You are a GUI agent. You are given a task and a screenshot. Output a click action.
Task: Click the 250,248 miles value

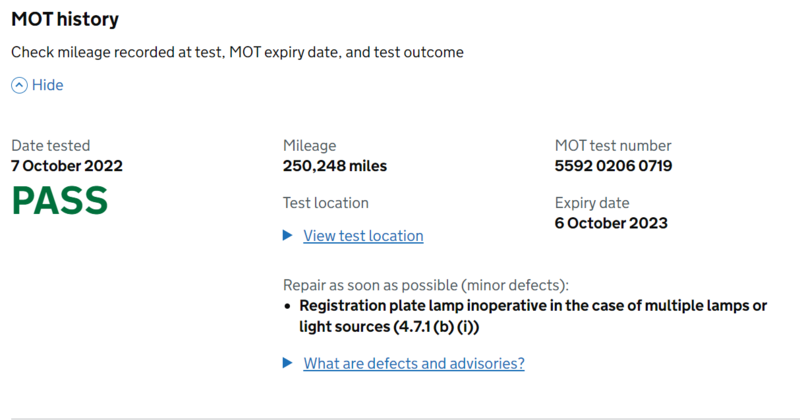point(335,166)
